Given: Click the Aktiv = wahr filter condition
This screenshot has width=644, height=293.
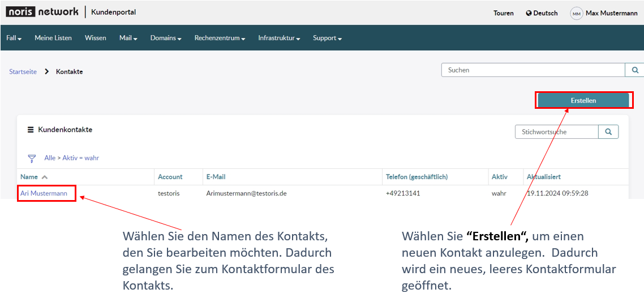Looking at the screenshot, I should [80, 158].
